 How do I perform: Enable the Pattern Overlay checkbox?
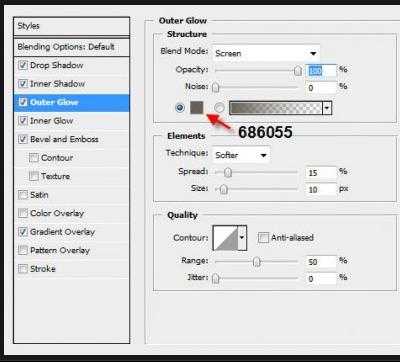click(23, 250)
